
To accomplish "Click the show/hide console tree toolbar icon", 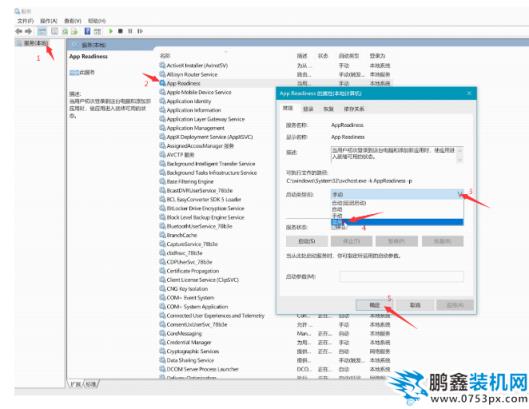I will point(42,31).
